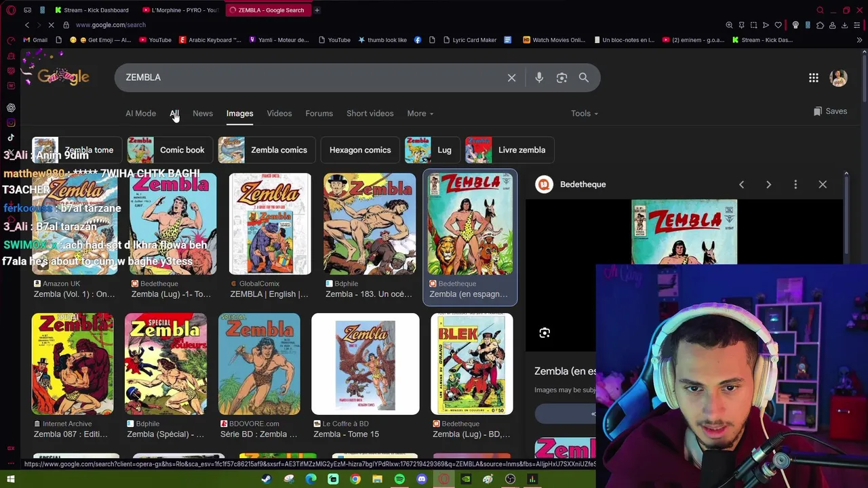Select the Comic book filter chip
The width and height of the screenshot is (868, 488).
(x=169, y=150)
